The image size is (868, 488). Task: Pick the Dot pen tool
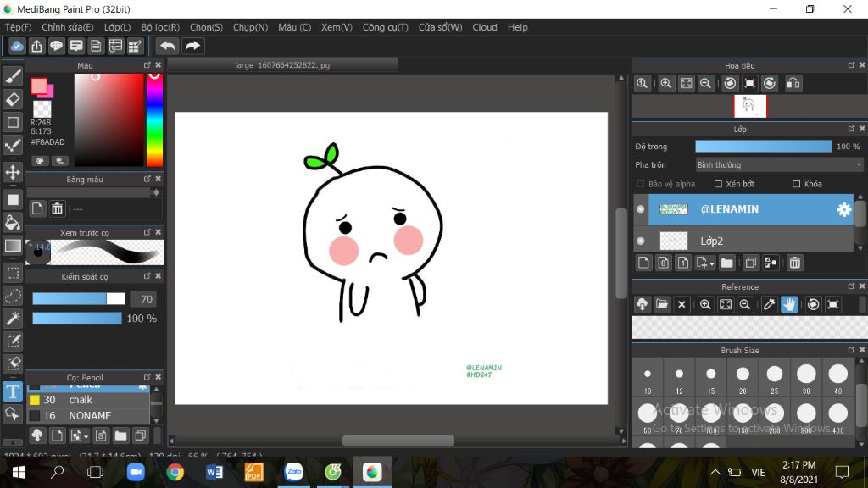13,146
